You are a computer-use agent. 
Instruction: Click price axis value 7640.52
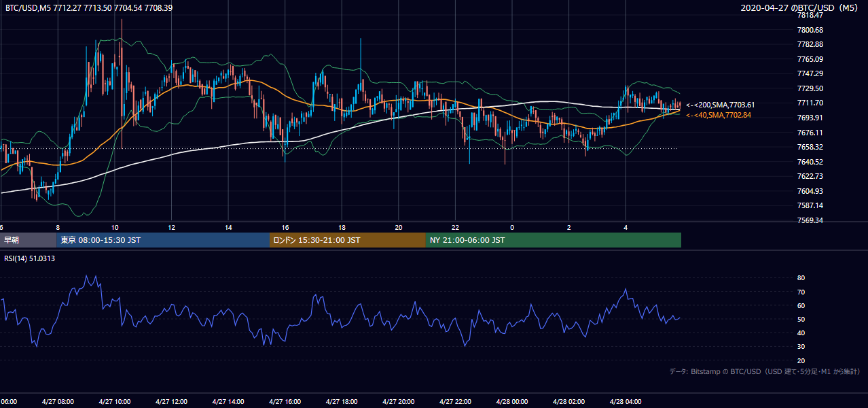click(810, 162)
